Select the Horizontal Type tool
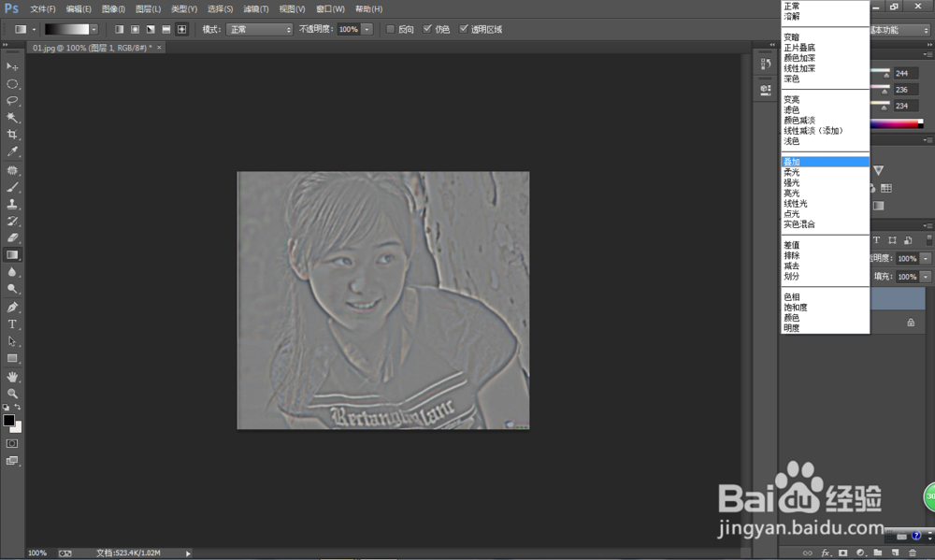 coord(12,324)
